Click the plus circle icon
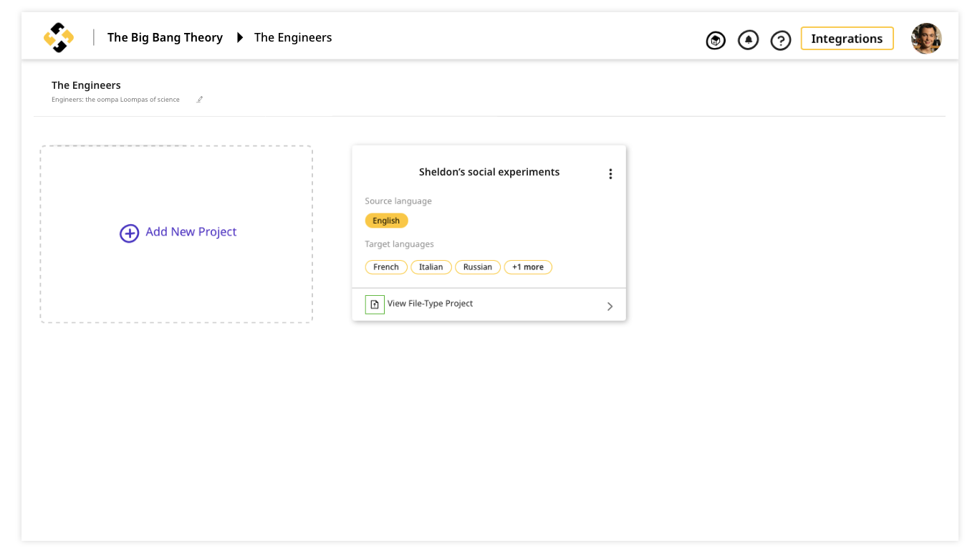The image size is (980, 553). (129, 233)
